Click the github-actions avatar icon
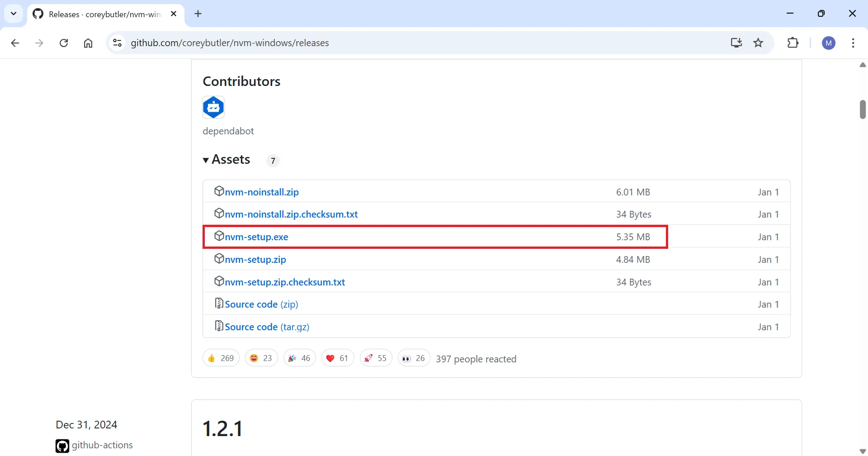This screenshot has height=456, width=868. click(62, 446)
